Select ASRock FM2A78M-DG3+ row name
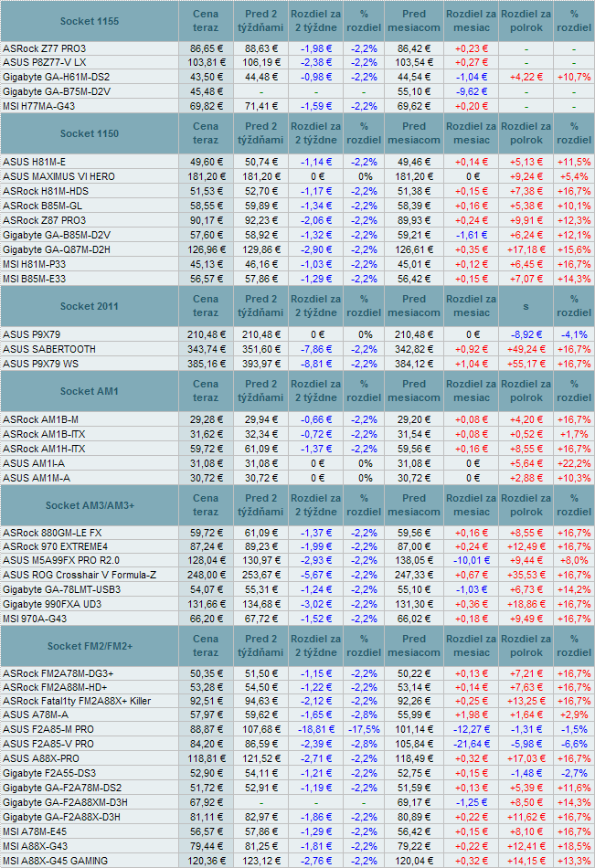The height and width of the screenshot is (868, 595). click(x=58, y=673)
